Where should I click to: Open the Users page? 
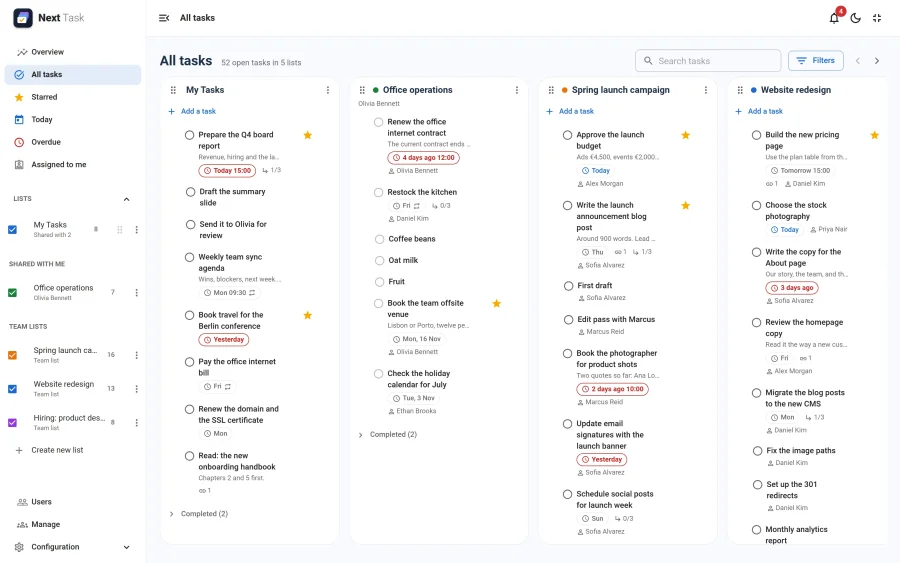73,502
